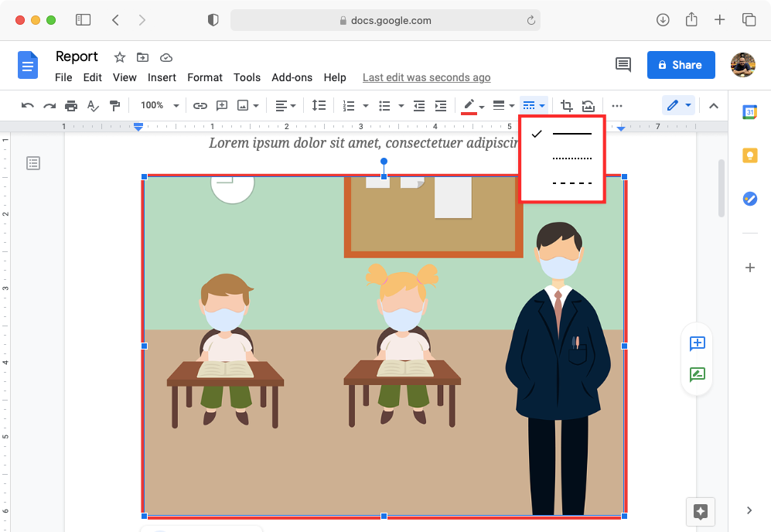Toggle the bulleted list formatting
The height and width of the screenshot is (532, 771).
click(385, 105)
